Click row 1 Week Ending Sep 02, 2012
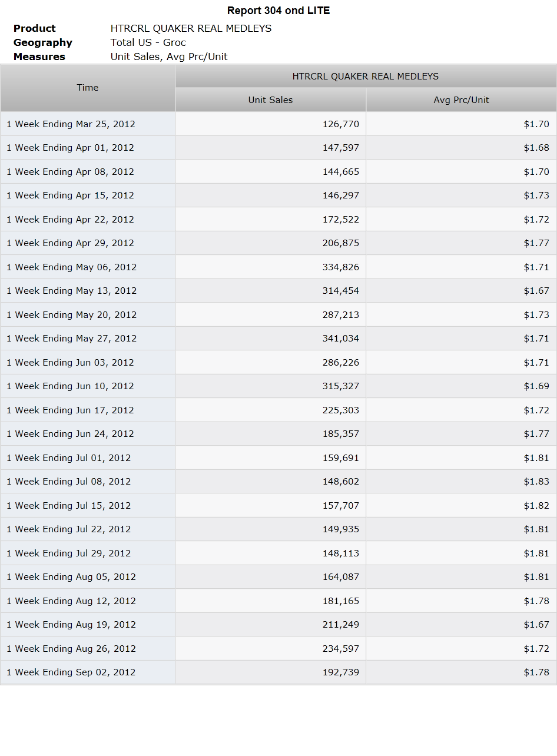 [278, 672]
